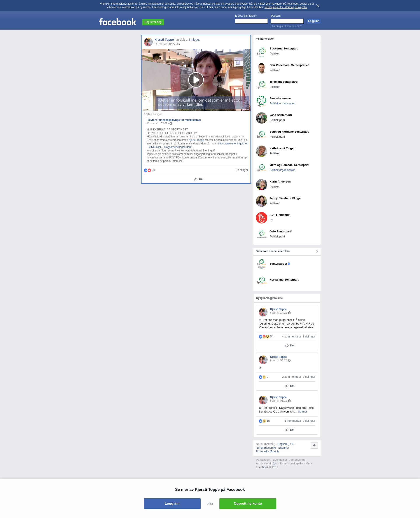Open the Betingelser footer link
The width and height of the screenshot is (420, 518).
(280, 460)
